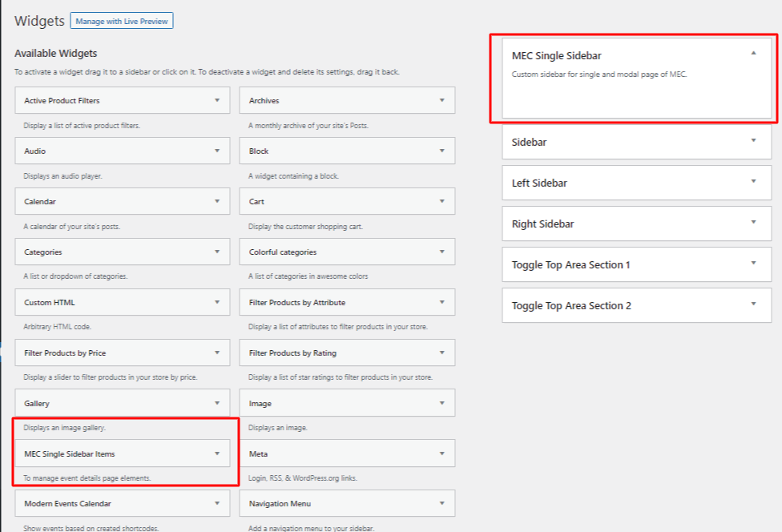Screen dimensions: 782x532
Task: Expand Active Product Filters widget arrow
Action: tap(217, 101)
